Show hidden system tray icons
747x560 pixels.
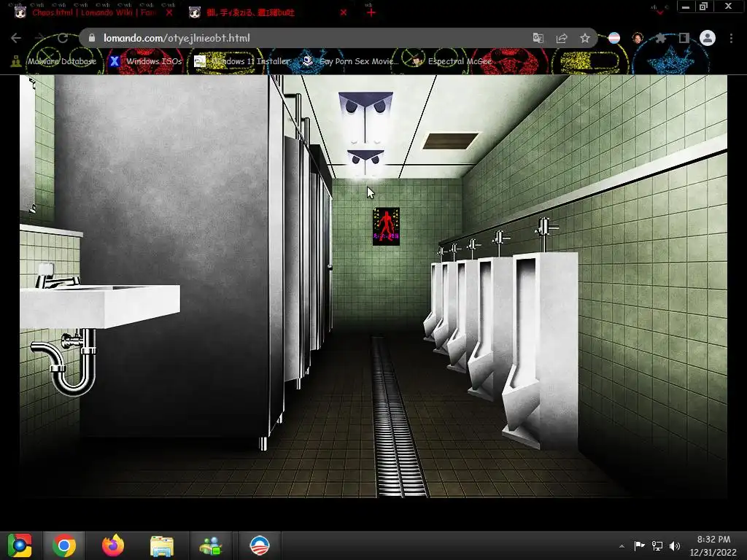pos(622,546)
